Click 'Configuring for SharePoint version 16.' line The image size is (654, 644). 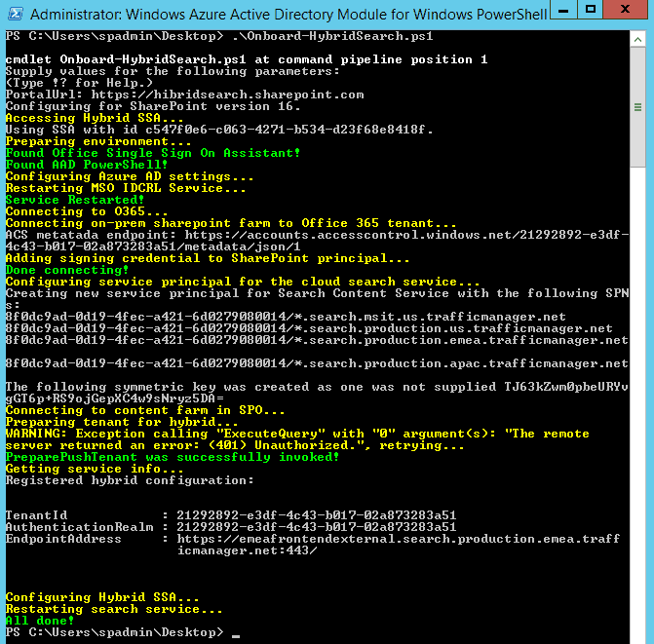pos(153,106)
